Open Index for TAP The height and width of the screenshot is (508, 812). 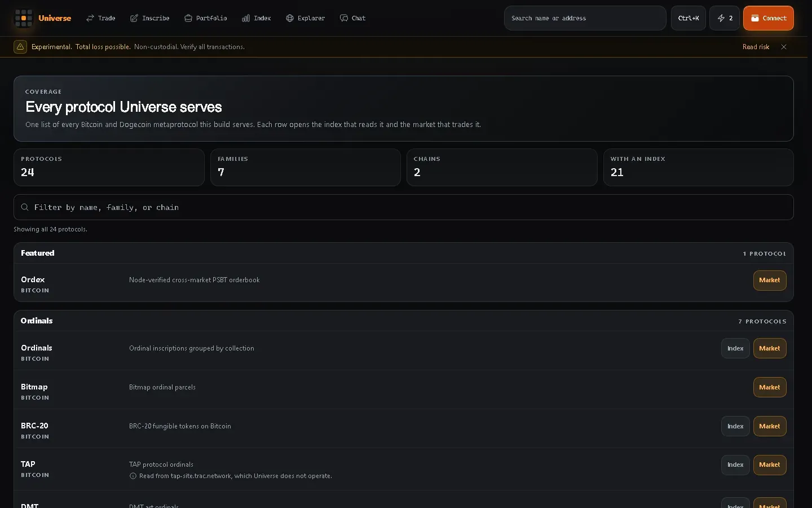[735, 465]
